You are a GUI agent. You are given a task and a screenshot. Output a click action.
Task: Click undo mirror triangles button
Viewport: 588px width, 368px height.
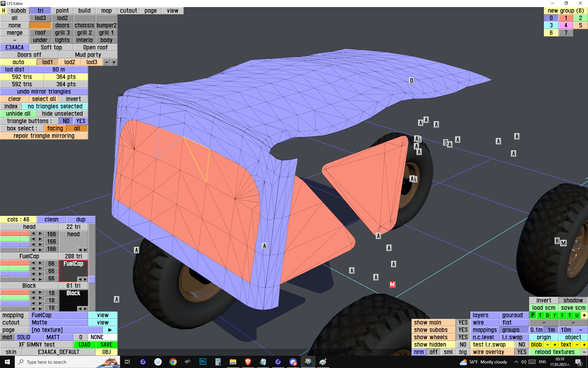pyautogui.click(x=44, y=92)
